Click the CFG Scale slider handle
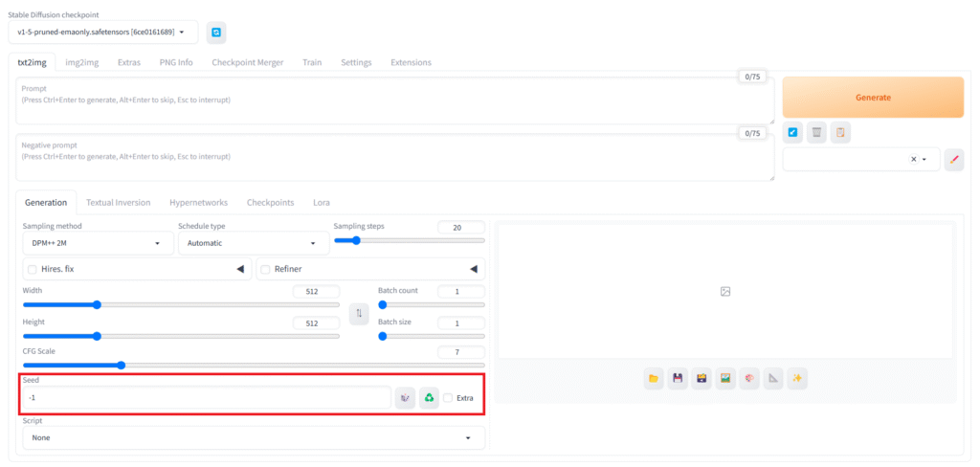Screen dimensions: 980x467 (121, 365)
